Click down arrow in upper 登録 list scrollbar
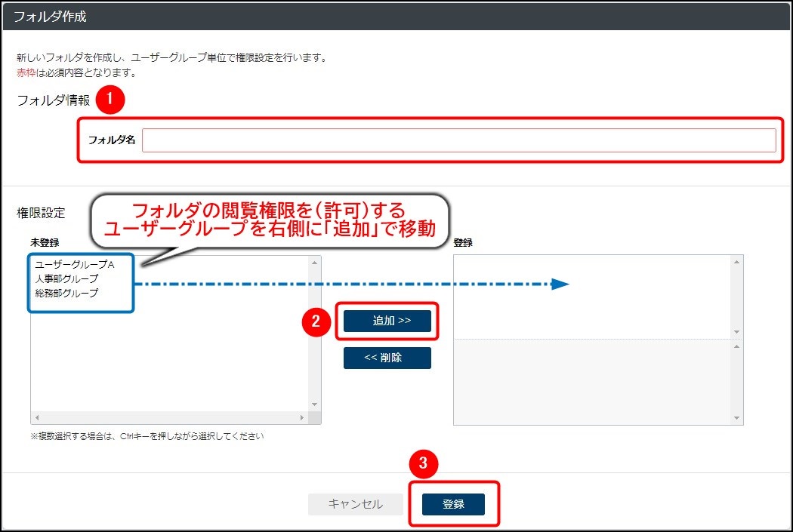Viewport: 793px width, 532px height. pos(736,332)
